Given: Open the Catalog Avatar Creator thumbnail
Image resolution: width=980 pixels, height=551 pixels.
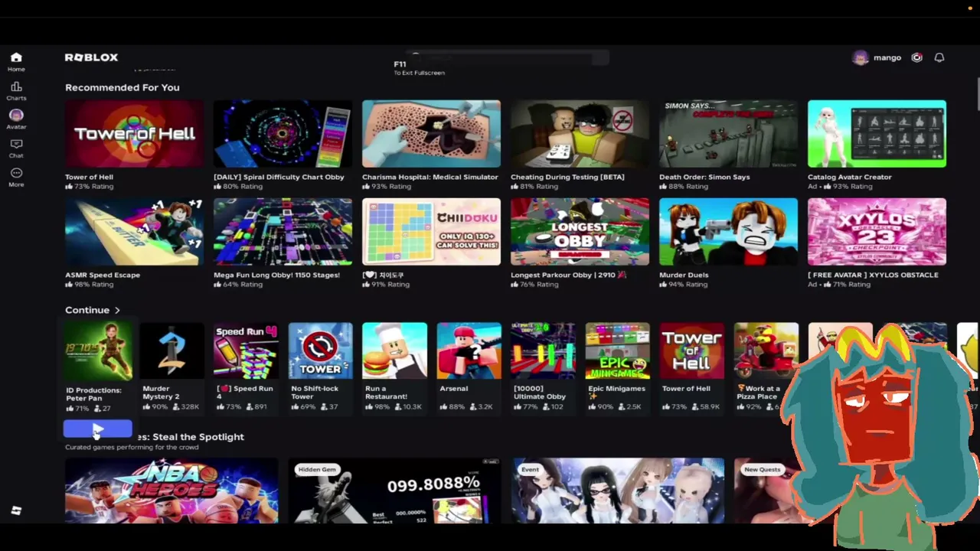Looking at the screenshot, I should coord(877,134).
